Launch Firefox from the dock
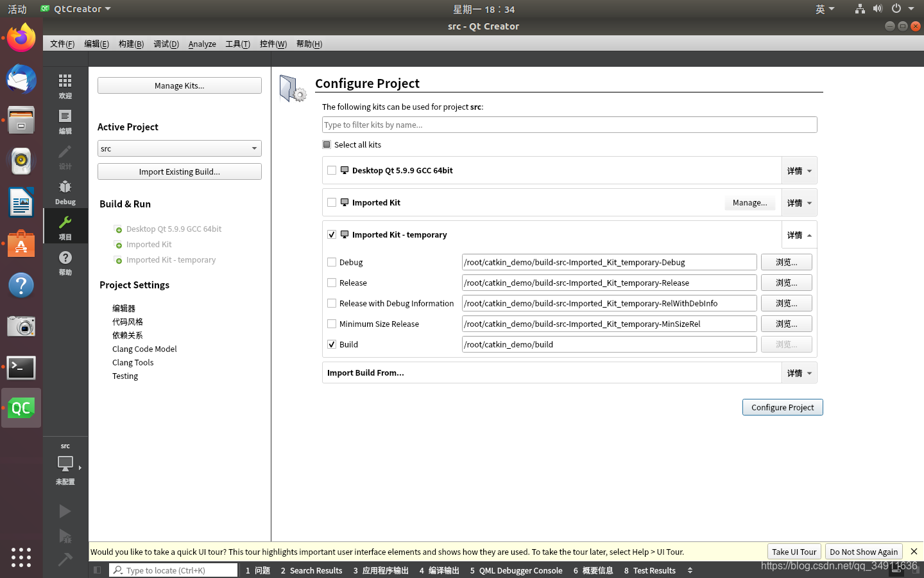924x578 pixels. pyautogui.click(x=21, y=39)
